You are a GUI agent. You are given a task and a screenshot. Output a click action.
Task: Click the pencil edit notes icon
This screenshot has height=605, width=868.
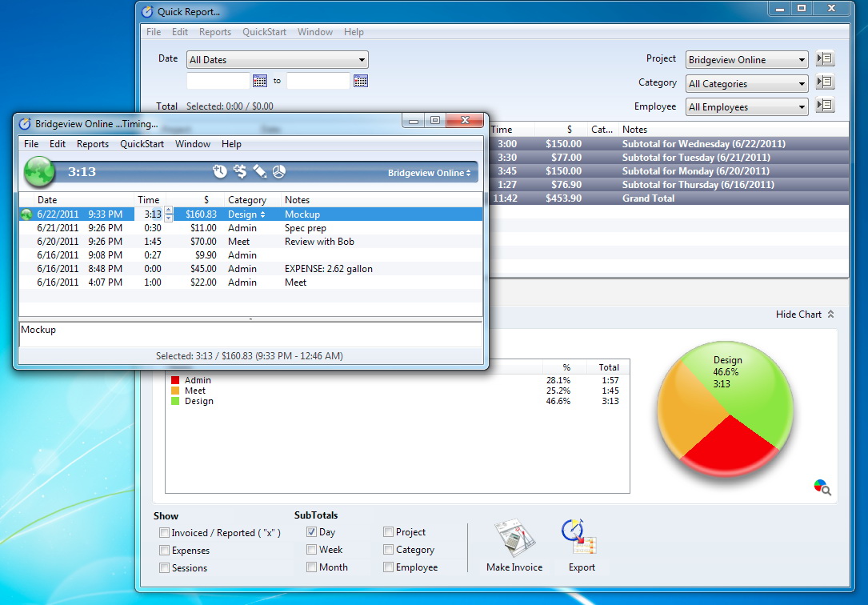(260, 172)
